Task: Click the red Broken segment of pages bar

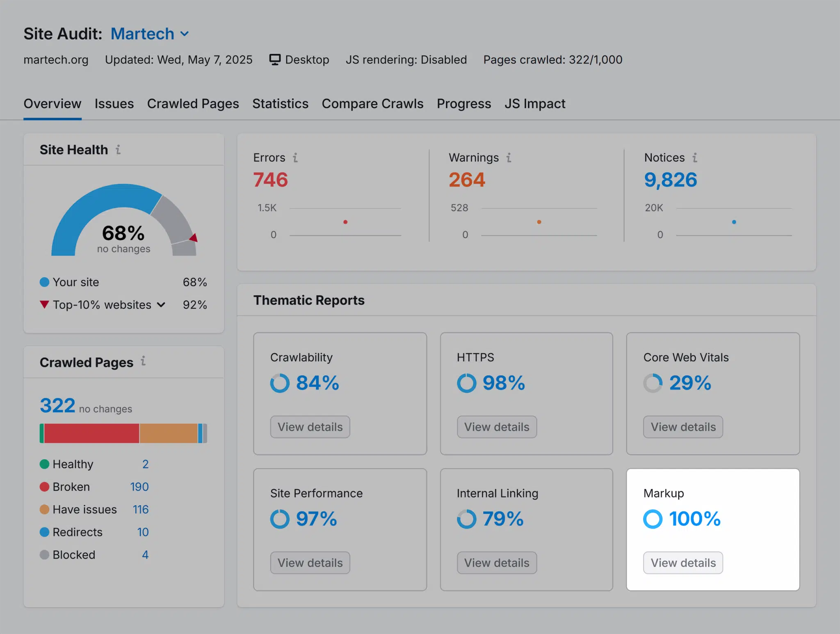Action: 91,433
